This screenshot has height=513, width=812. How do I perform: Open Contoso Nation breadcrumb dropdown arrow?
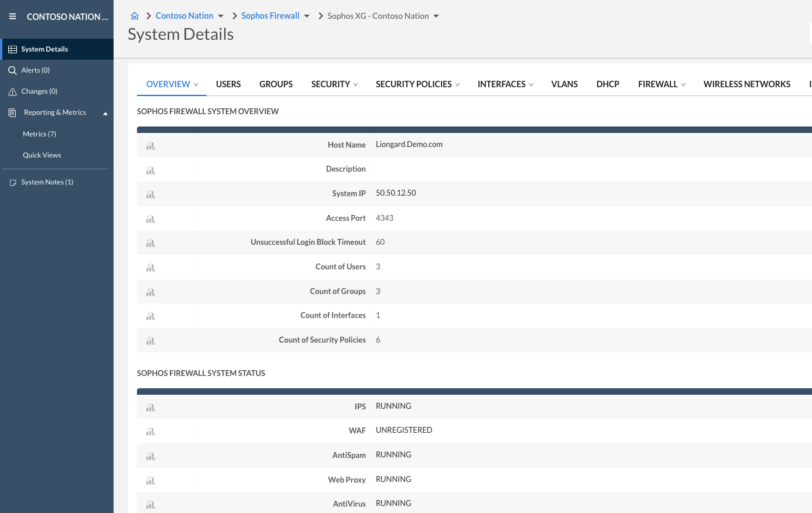(221, 16)
